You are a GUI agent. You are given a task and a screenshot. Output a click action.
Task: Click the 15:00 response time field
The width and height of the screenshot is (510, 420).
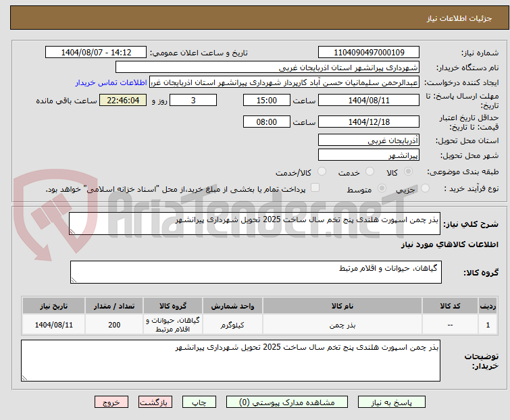(x=266, y=100)
